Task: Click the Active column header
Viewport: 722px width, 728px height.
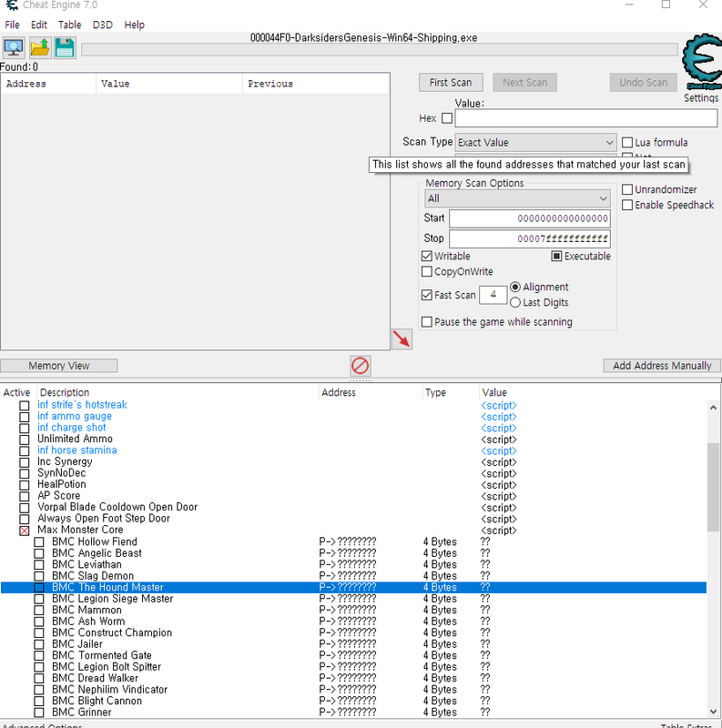Action: pos(16,393)
